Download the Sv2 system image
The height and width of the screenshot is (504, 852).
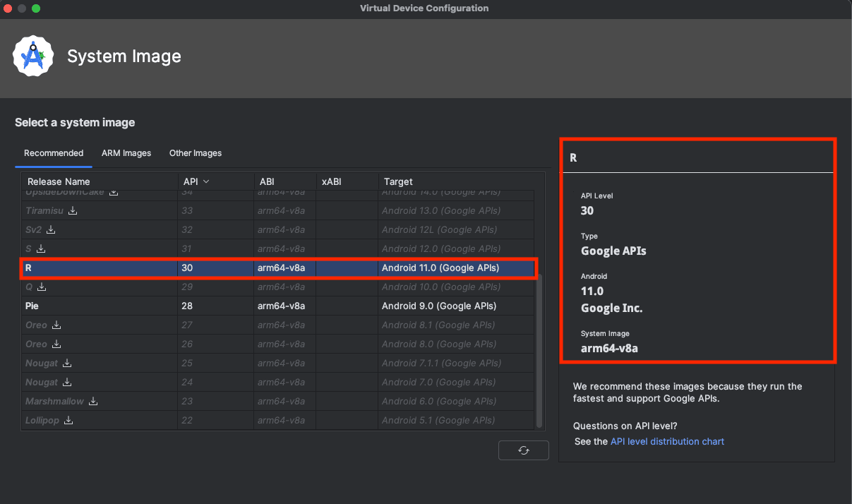[51, 229]
